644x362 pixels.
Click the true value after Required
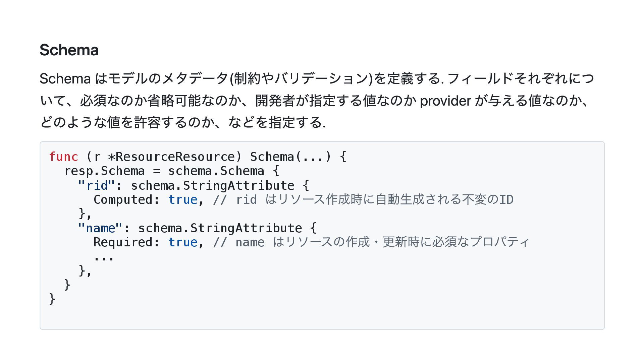(x=183, y=242)
